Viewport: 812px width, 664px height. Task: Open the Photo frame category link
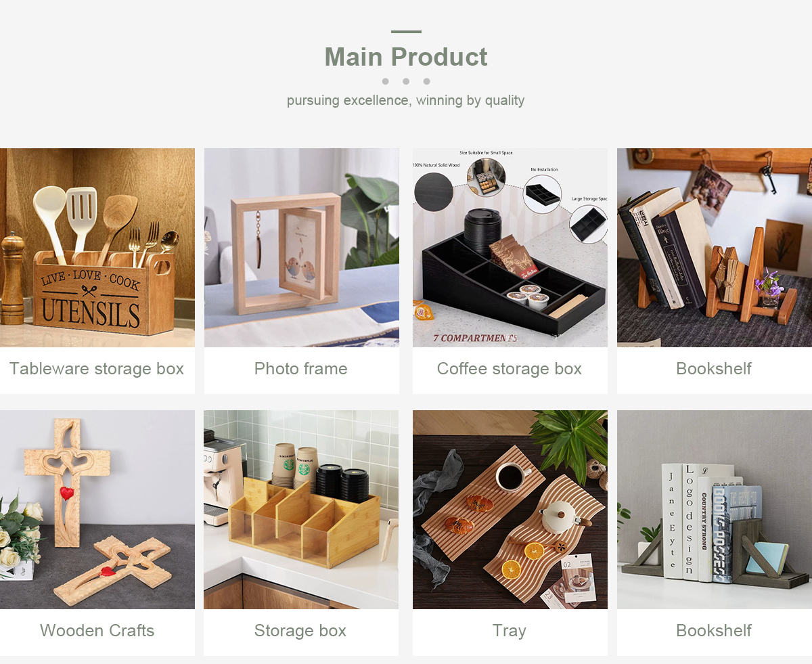(301, 369)
